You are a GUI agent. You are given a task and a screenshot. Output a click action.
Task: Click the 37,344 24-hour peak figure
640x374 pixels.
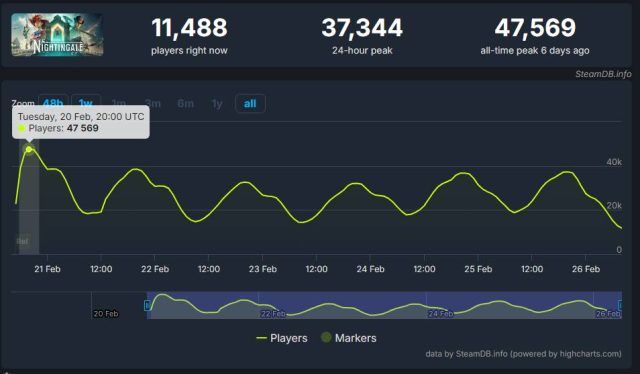click(x=362, y=28)
